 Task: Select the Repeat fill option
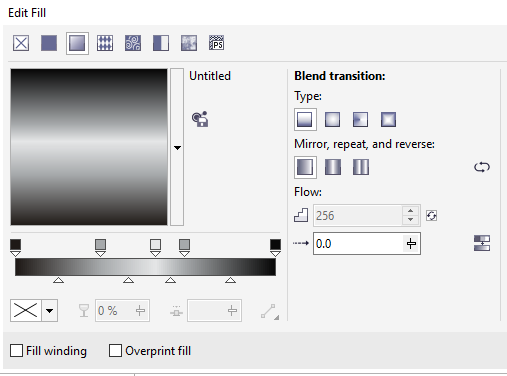(361, 167)
